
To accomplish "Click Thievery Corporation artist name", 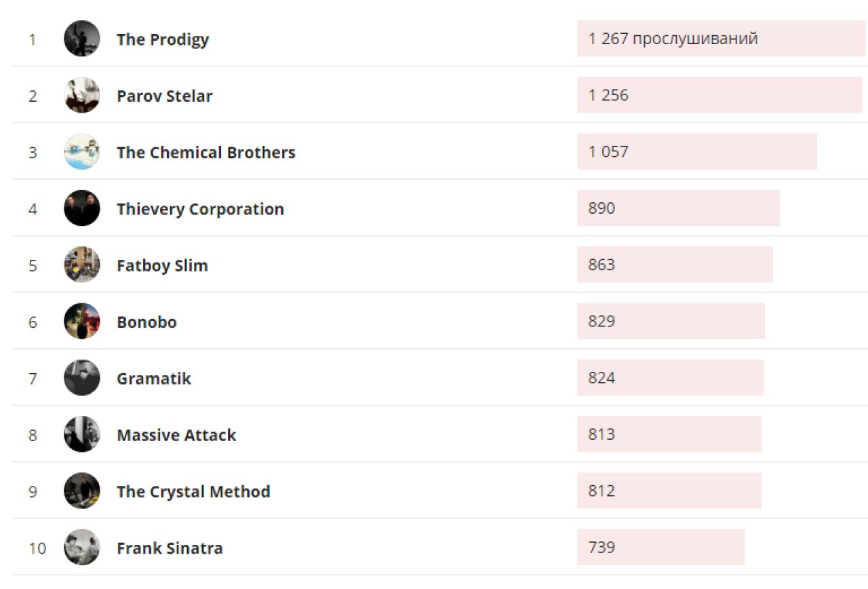I will 200,209.
